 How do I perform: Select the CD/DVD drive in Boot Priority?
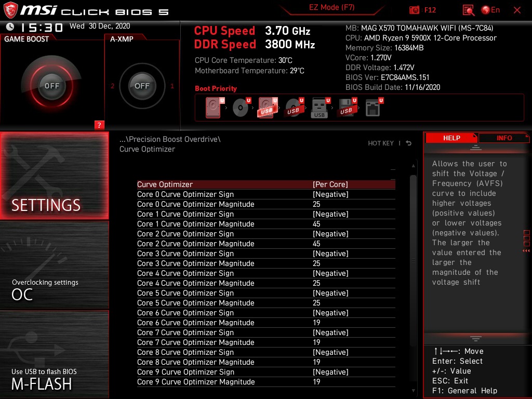240,107
